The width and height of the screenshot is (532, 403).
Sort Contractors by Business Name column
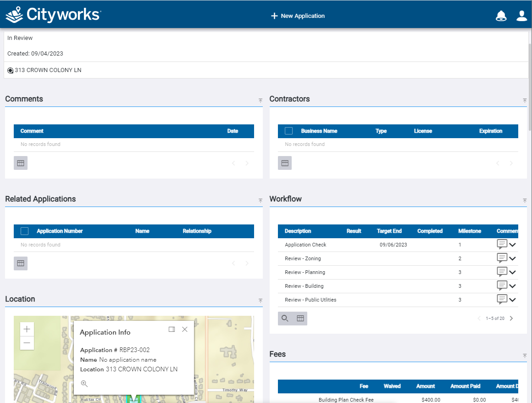319,131
